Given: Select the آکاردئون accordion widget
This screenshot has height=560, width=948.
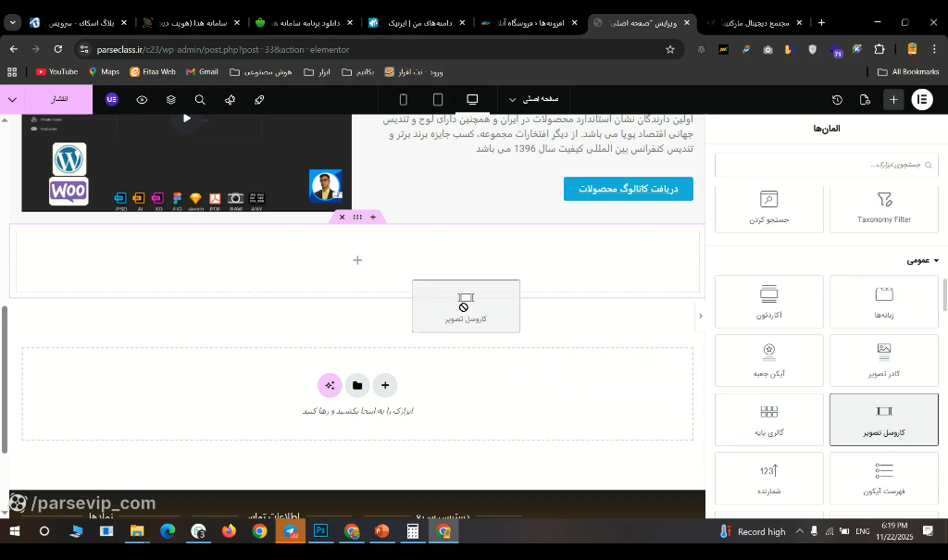Looking at the screenshot, I should click(x=769, y=302).
